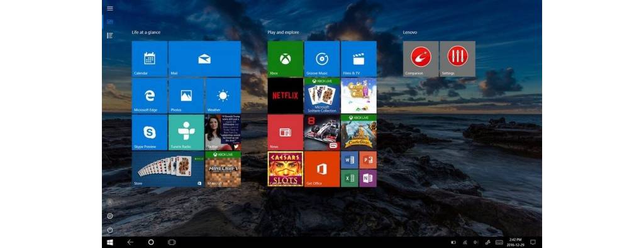Open the small Word tile
644x248 pixels.
[x=350, y=160]
